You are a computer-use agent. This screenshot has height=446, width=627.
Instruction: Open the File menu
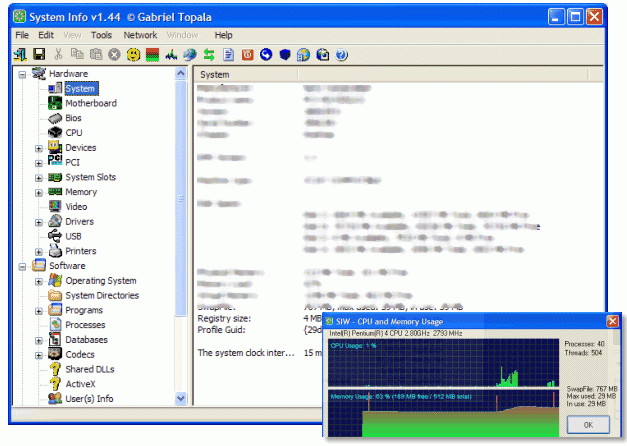[22, 35]
